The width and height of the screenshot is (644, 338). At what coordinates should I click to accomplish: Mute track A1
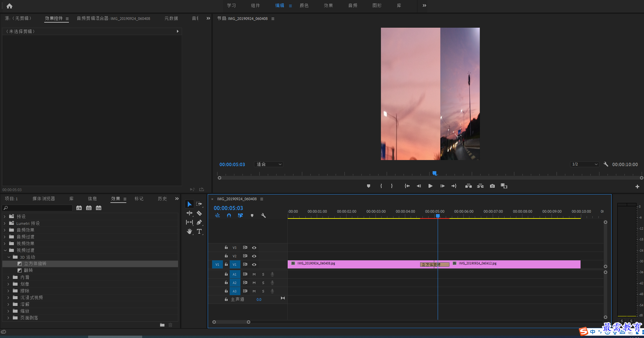[254, 274]
